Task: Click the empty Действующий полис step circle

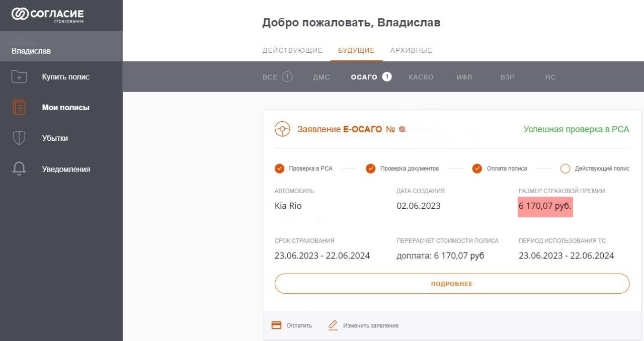Action: click(x=565, y=168)
